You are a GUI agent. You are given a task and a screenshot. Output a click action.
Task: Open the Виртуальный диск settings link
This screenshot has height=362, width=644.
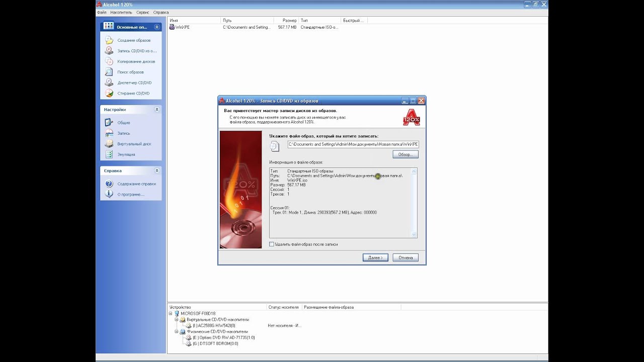[x=134, y=144]
